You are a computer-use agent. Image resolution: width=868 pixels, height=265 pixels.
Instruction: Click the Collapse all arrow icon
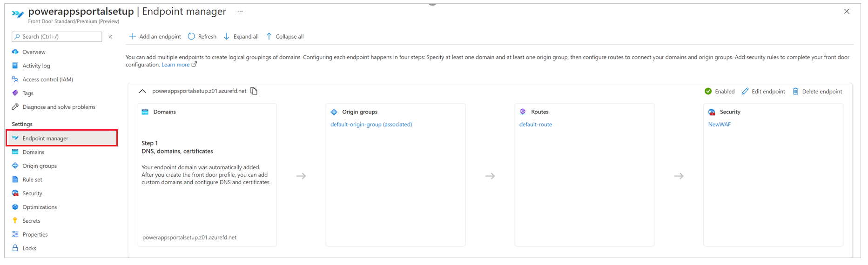(269, 36)
